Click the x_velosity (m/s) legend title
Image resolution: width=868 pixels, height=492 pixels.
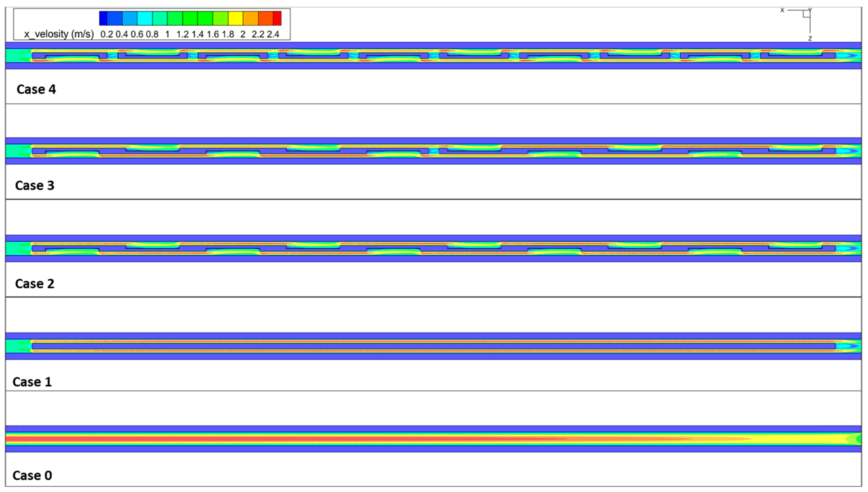[x=59, y=34]
